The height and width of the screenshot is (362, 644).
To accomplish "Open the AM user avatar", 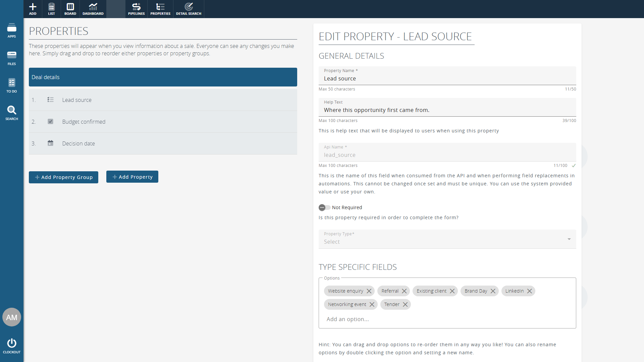I will [x=12, y=317].
